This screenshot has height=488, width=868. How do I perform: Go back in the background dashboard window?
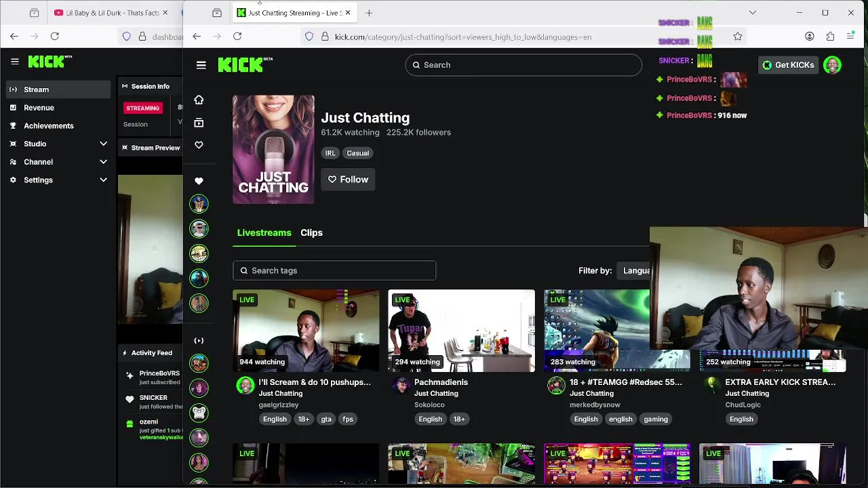point(14,37)
